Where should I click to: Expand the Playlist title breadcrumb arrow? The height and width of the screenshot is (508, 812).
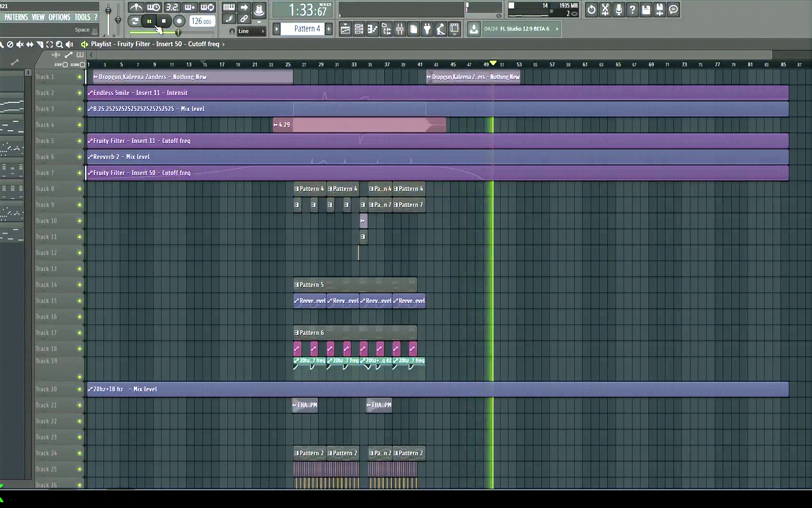pos(224,44)
